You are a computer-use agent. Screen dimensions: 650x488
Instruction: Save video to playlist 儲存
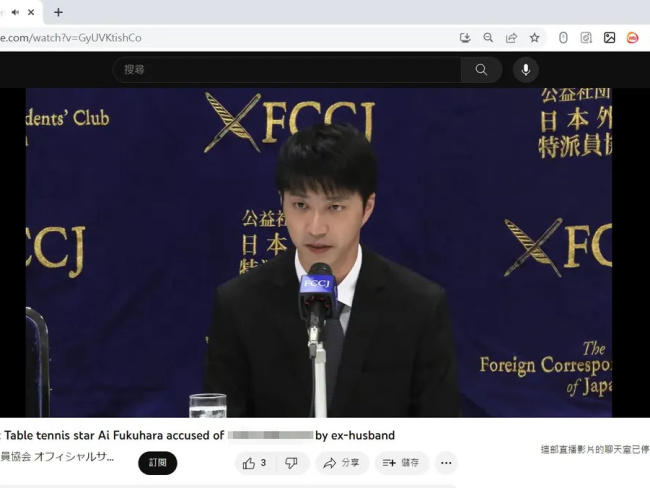(401, 463)
